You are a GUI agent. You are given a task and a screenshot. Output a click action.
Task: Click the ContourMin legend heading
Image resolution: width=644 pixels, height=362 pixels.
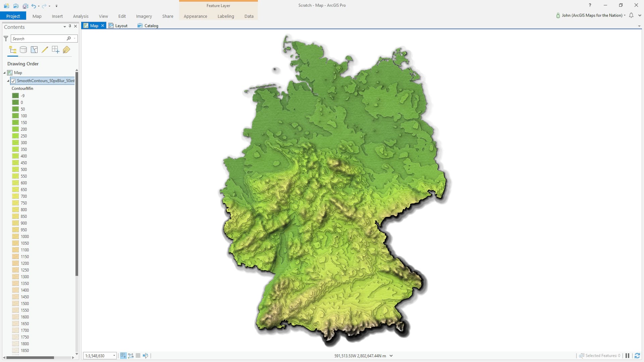pyautogui.click(x=22, y=88)
